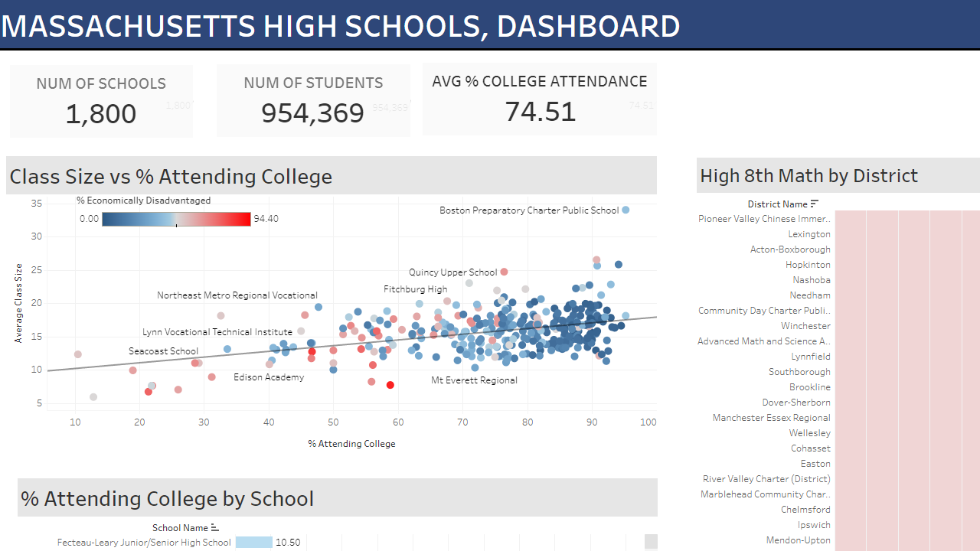Click the School Name column header
The height and width of the screenshot is (551, 980).
(x=180, y=528)
